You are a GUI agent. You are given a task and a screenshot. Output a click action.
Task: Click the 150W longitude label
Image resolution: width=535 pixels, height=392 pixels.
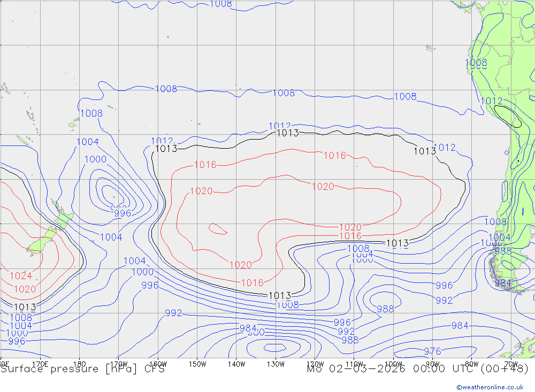click(197, 364)
